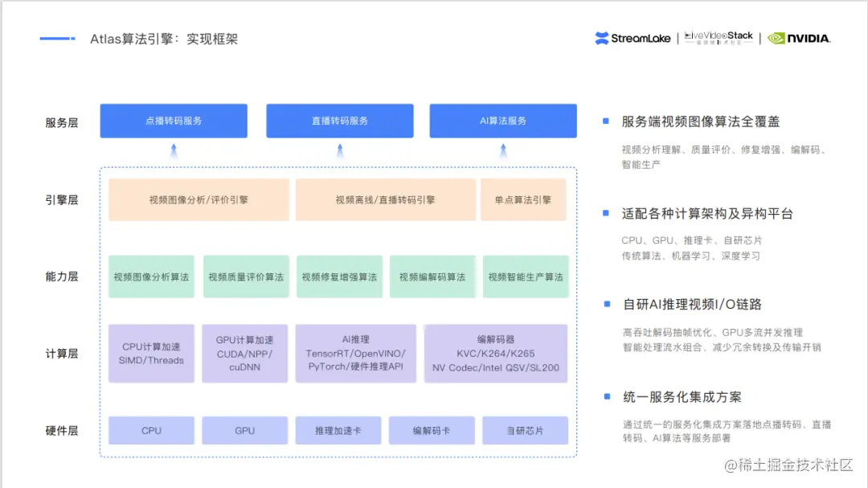Select the 编解码器 KVC/K264/K265 block
This screenshot has width=868, height=488.
493,352
